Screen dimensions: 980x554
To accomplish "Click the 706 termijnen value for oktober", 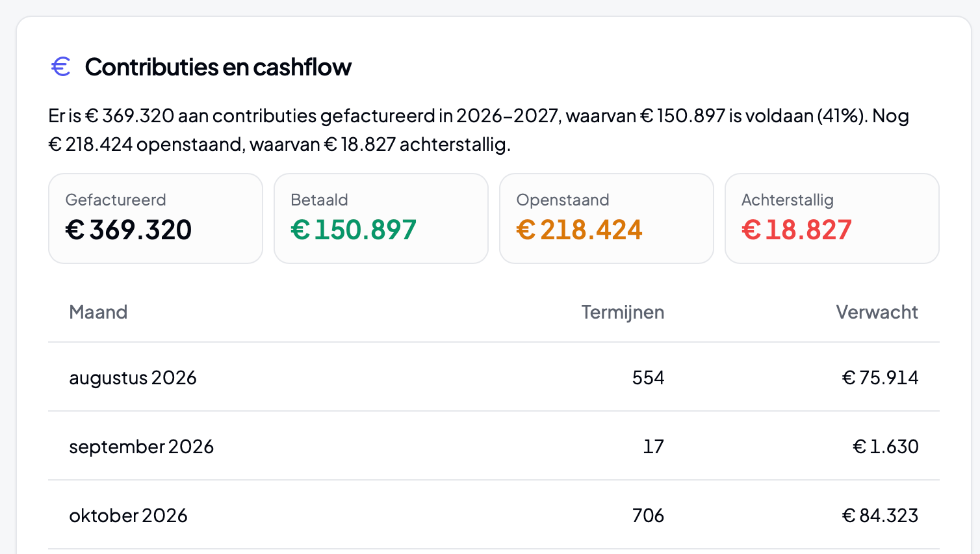I will click(648, 516).
